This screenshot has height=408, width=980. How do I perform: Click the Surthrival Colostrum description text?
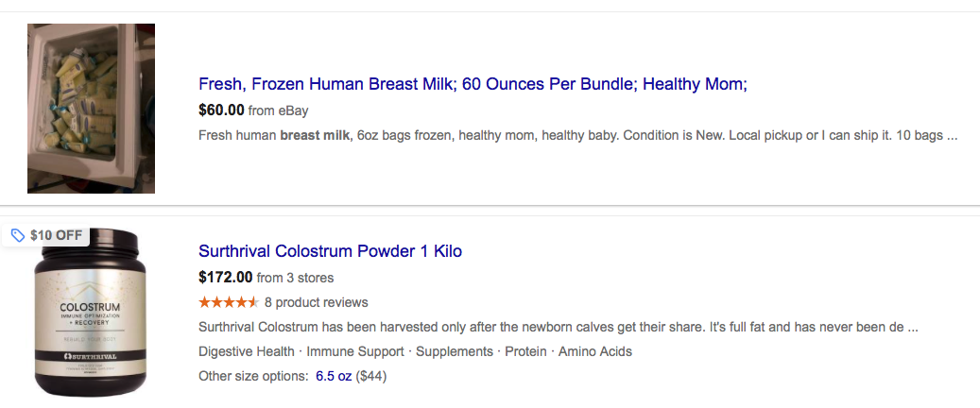pyautogui.click(x=559, y=327)
